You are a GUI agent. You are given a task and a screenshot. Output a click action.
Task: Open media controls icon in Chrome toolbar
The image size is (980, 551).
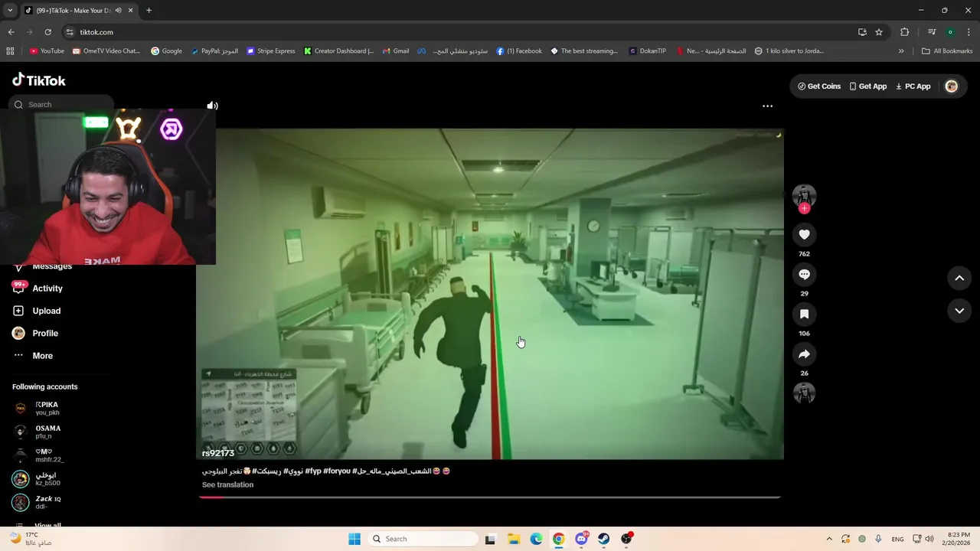(932, 32)
